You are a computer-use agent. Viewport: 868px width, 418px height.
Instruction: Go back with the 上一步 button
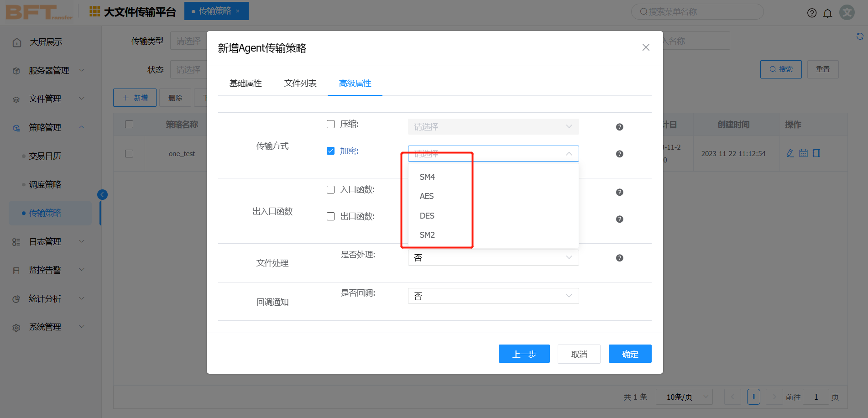pyautogui.click(x=524, y=354)
